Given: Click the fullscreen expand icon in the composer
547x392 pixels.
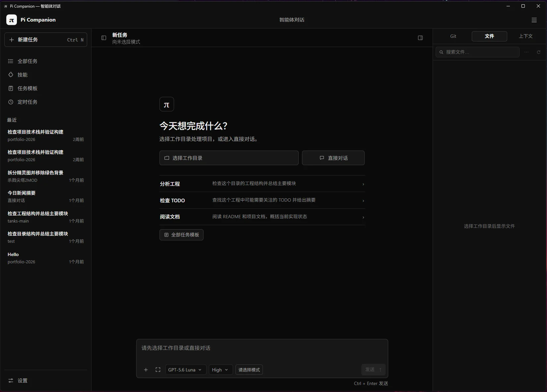Looking at the screenshot, I should click(158, 370).
